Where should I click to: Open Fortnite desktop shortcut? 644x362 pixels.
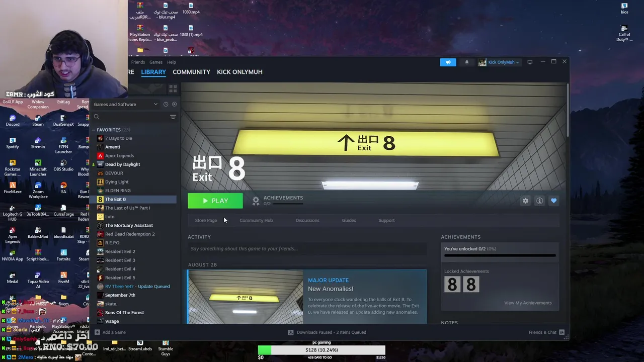point(63,255)
